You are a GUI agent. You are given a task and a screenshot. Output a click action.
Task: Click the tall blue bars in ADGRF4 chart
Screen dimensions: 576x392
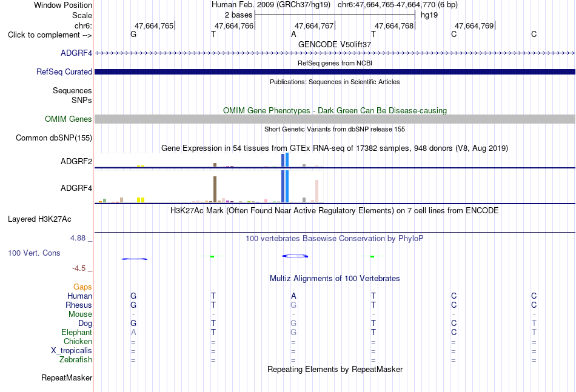point(285,187)
